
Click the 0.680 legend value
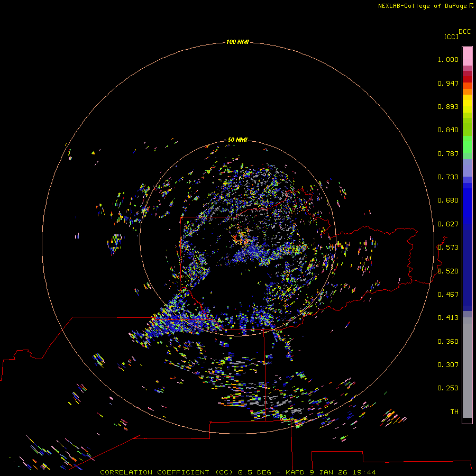coord(448,200)
